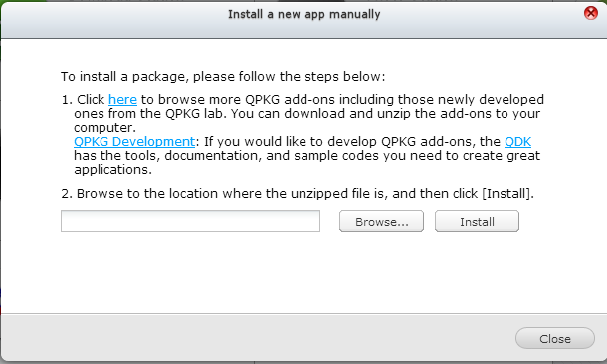The width and height of the screenshot is (607, 364).
Task: Click Install next to the Browse... button
Action: pyautogui.click(x=477, y=221)
